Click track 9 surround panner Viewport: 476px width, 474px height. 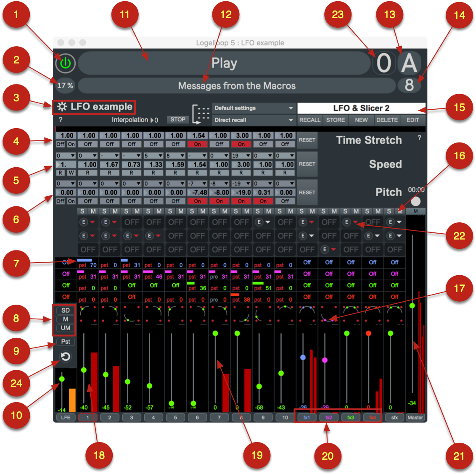pos(263,314)
